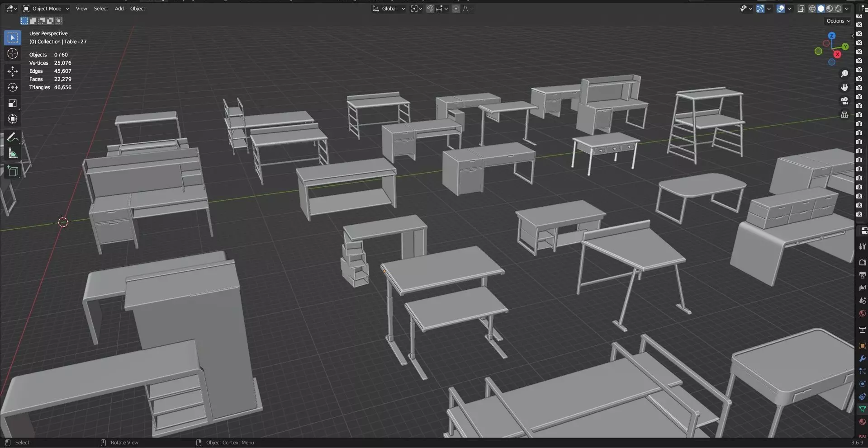Viewport: 868px width, 448px height.
Task: Open snapping options dropdown
Action: pos(442,9)
